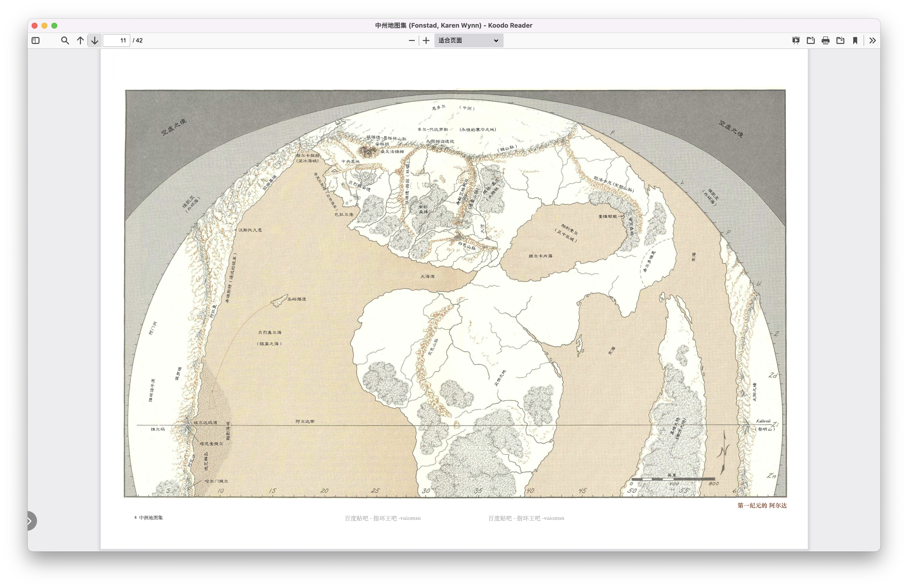Click the page number input field

point(116,40)
